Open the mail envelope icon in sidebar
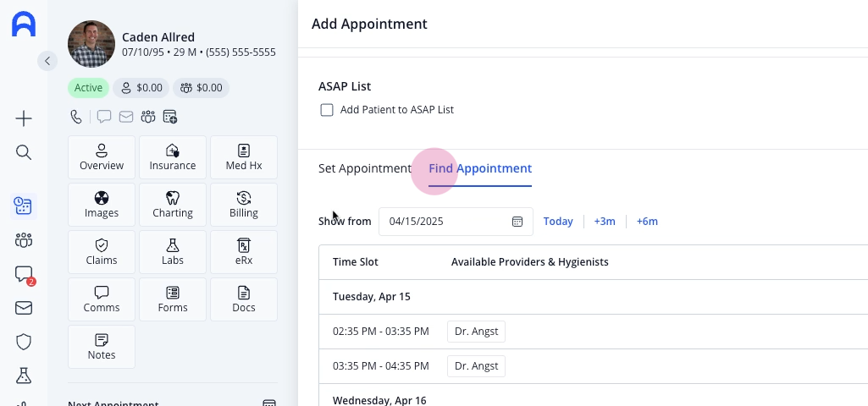Image resolution: width=868 pixels, height=406 pixels. tap(24, 308)
